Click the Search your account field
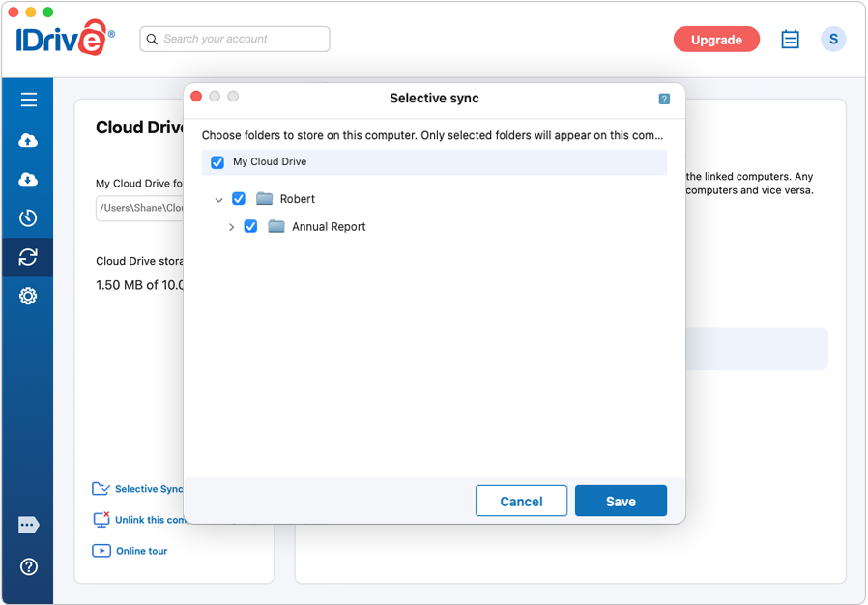 point(235,40)
